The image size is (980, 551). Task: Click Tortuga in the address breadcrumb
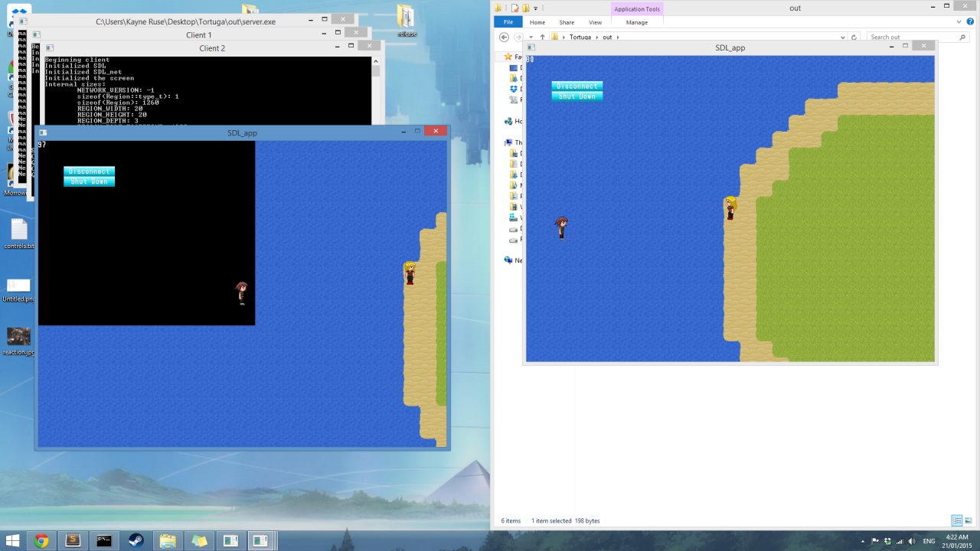580,37
